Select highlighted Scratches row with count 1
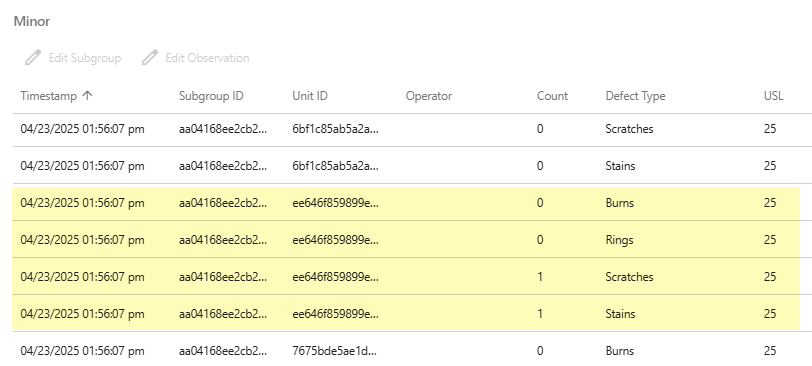 (x=406, y=276)
